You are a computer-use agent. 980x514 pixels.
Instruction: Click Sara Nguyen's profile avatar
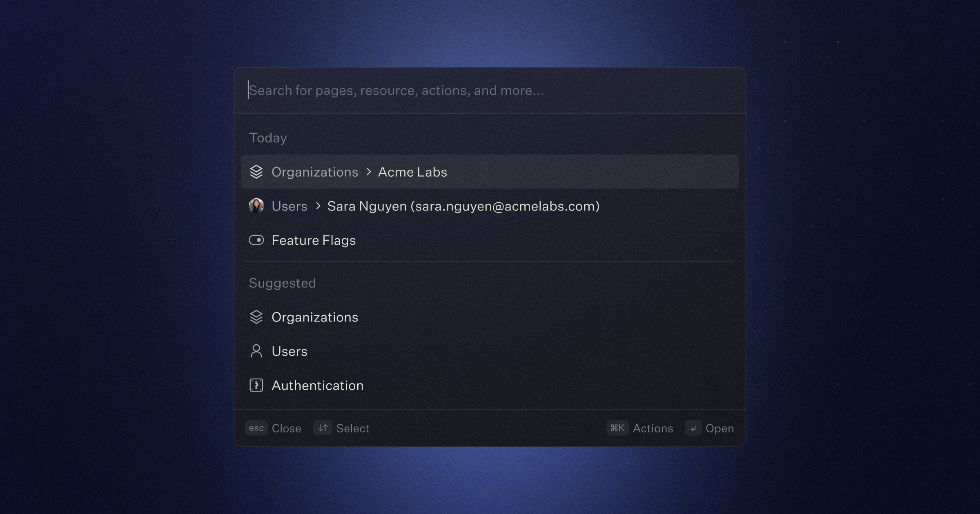point(257,206)
